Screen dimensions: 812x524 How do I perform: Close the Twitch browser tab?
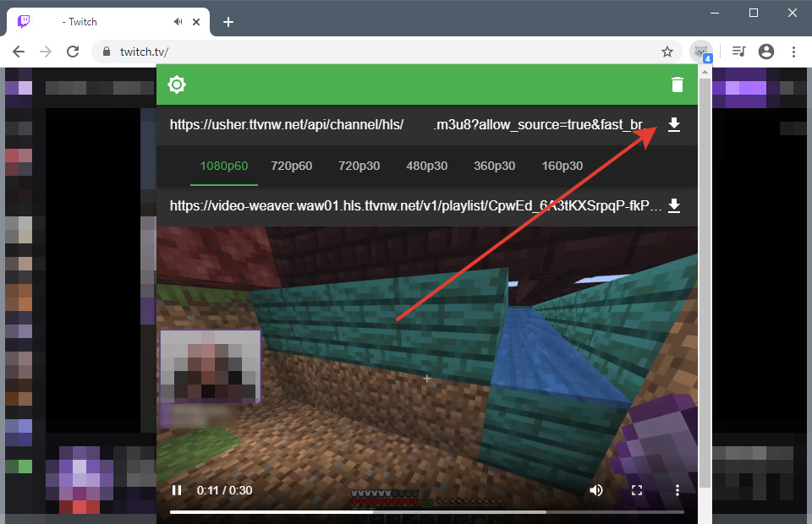(x=196, y=22)
